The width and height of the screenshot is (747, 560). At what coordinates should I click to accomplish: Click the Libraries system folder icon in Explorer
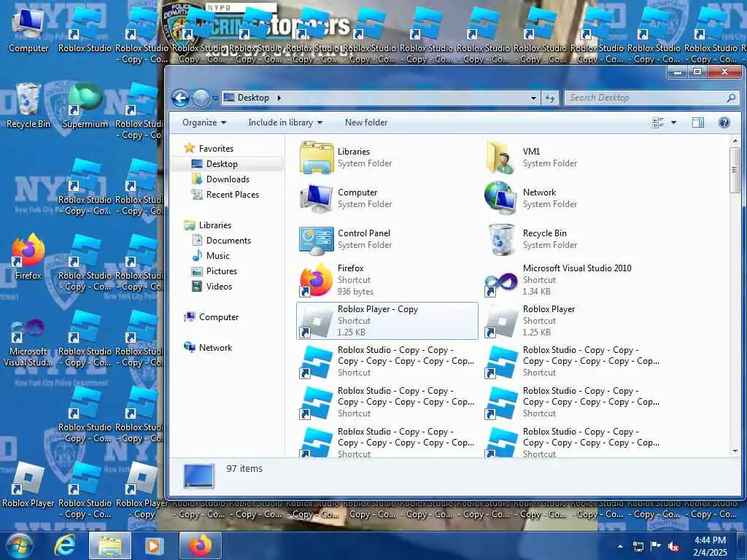tap(317, 157)
